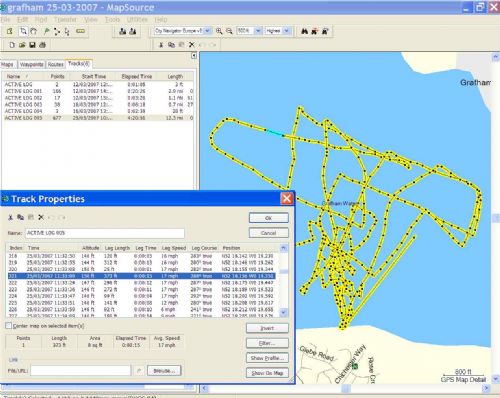Select ACTIVE LOG 003 in the tracks list
The width and height of the screenshot is (500, 398).
(98, 104)
